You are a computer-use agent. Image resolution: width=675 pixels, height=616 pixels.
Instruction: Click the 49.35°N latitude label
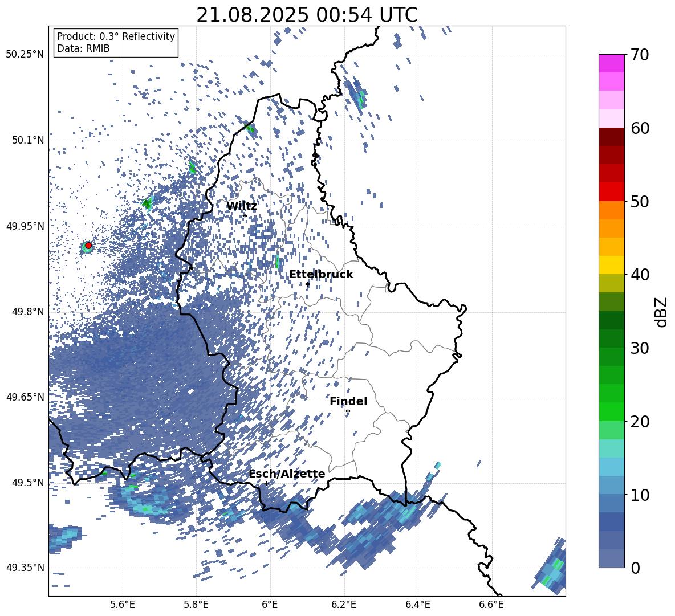tap(25, 568)
